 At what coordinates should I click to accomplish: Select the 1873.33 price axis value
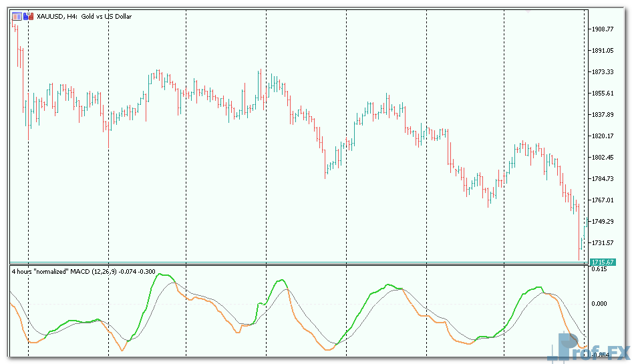(603, 72)
